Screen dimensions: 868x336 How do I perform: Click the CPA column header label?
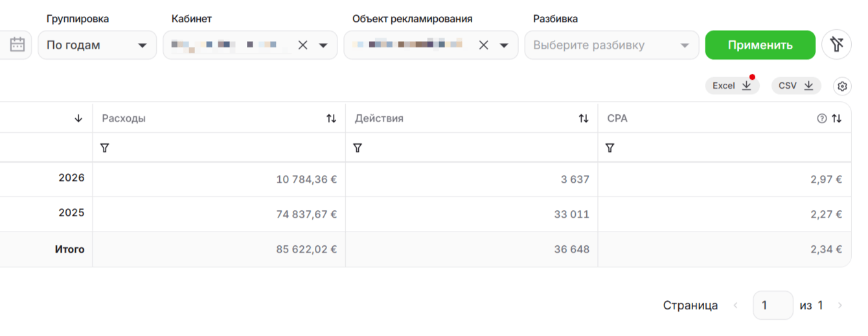[x=617, y=118]
